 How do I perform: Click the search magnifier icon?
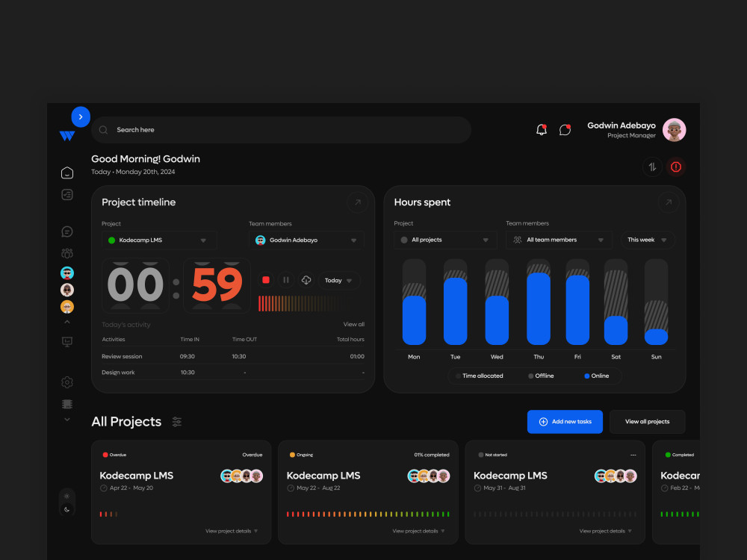[103, 129]
